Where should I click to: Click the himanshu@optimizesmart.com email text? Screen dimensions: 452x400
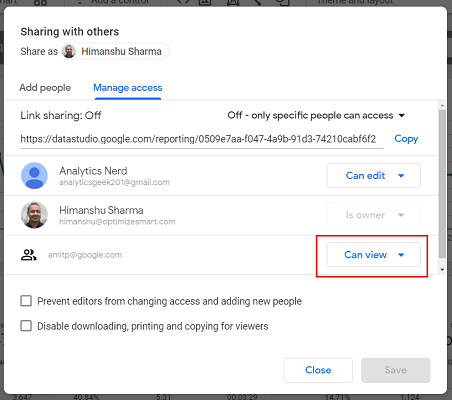point(117,222)
